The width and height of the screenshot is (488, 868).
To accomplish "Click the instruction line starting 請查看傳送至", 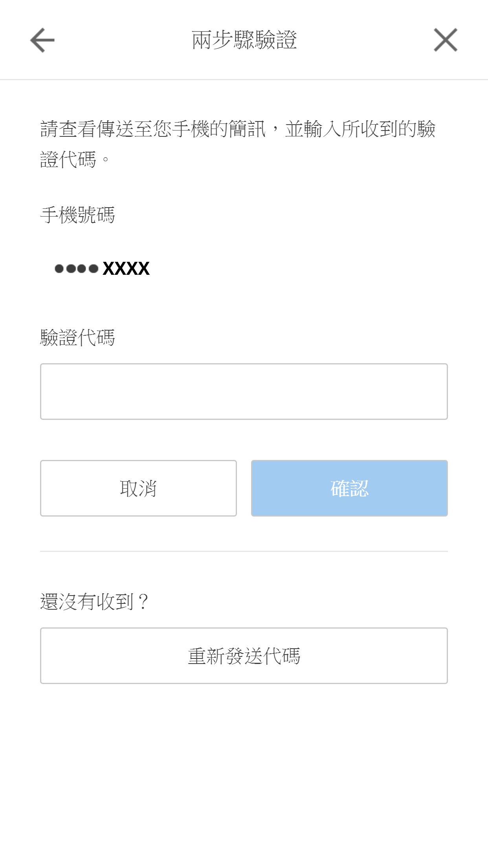I will 238,129.
